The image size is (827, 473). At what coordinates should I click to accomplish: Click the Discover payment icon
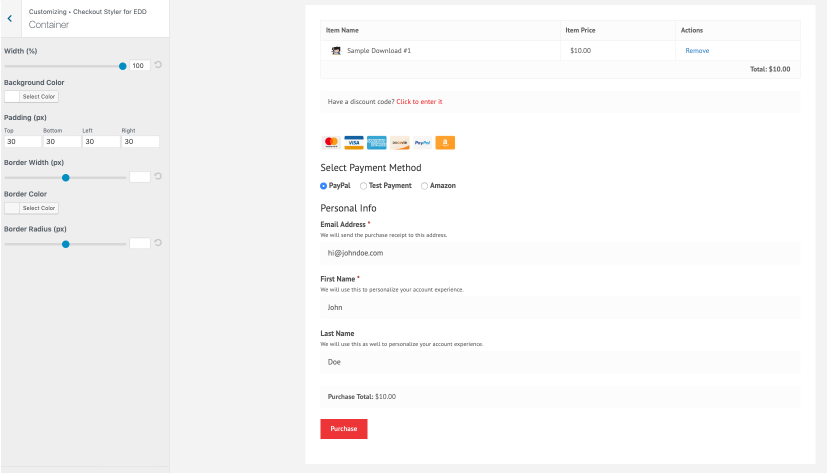pyautogui.click(x=400, y=142)
